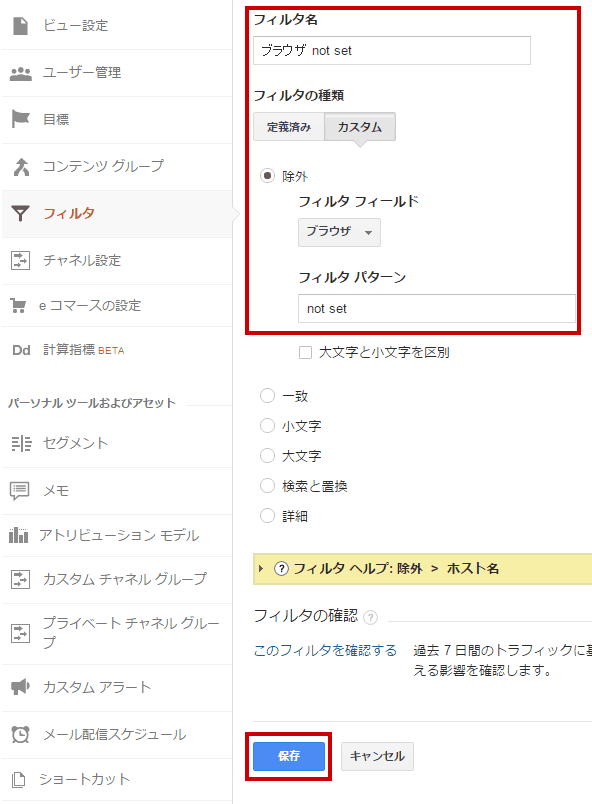Screen dimensions: 592x804
Task: Select the funnel icon for フィルタ
Action: tap(21, 213)
